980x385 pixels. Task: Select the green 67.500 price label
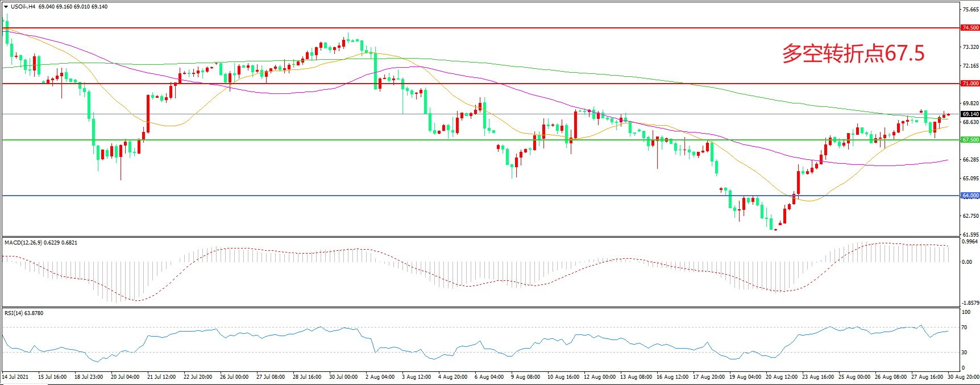970,140
